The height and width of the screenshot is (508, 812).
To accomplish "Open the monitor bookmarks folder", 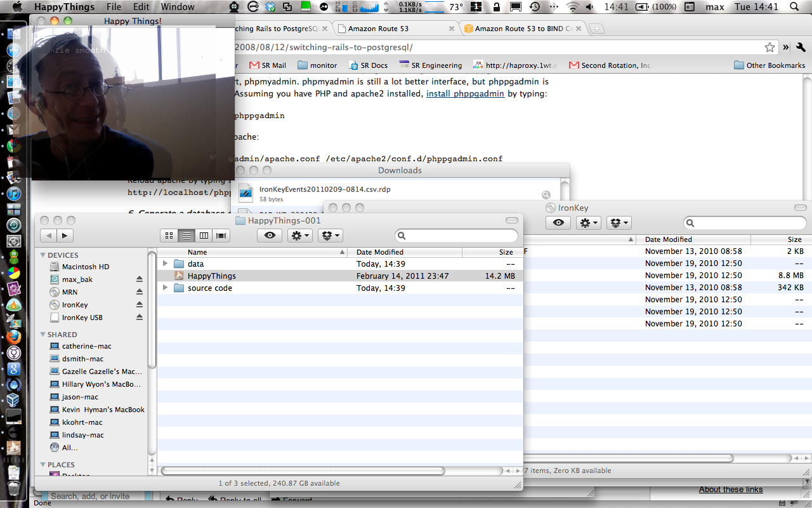I will pos(317,65).
